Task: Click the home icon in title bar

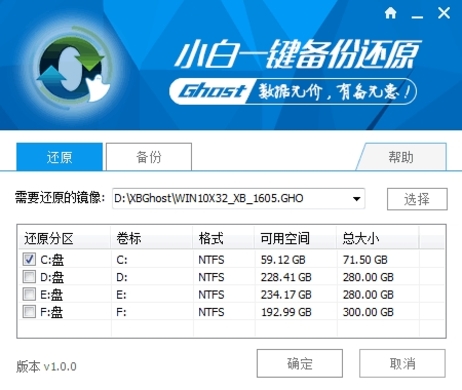Action: click(x=390, y=13)
